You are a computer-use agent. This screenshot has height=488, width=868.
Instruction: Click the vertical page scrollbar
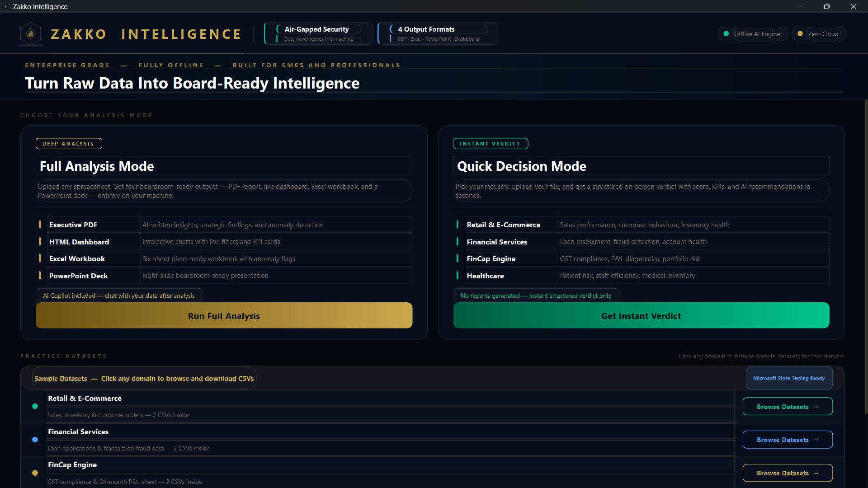(x=866, y=257)
